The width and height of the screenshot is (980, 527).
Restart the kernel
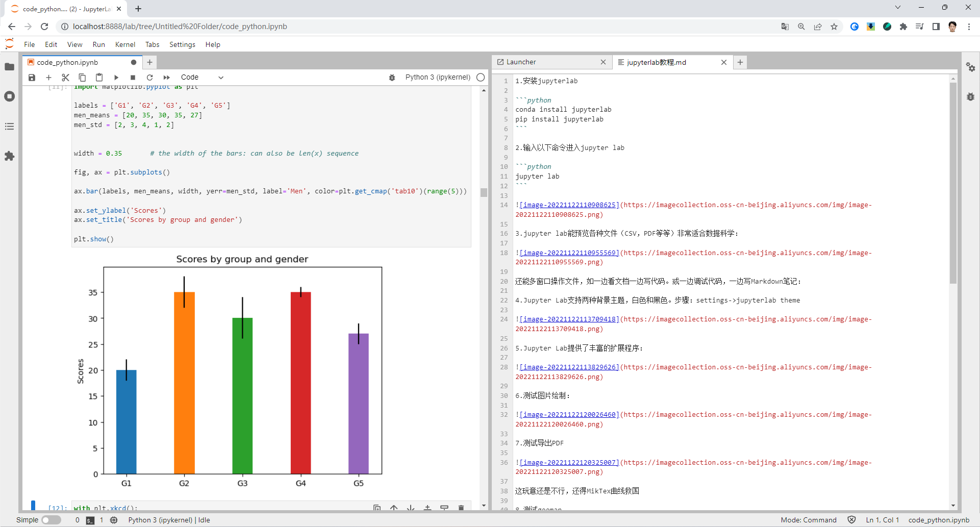coord(149,78)
